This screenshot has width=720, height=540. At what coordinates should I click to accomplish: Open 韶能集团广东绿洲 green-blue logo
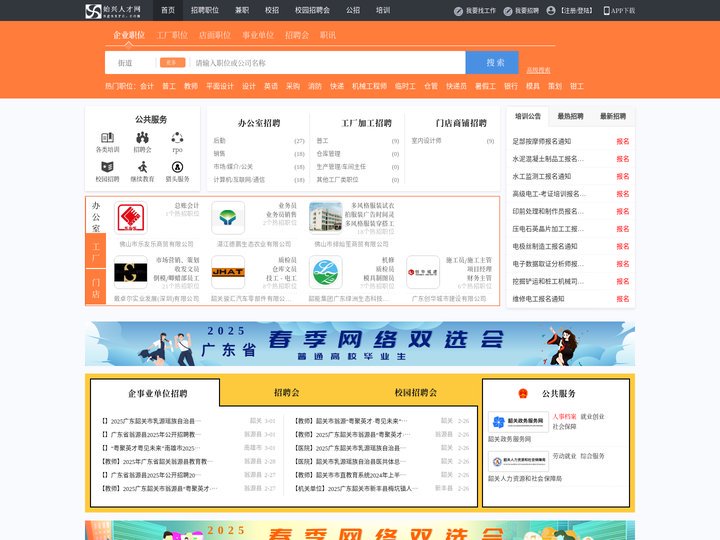click(x=326, y=272)
